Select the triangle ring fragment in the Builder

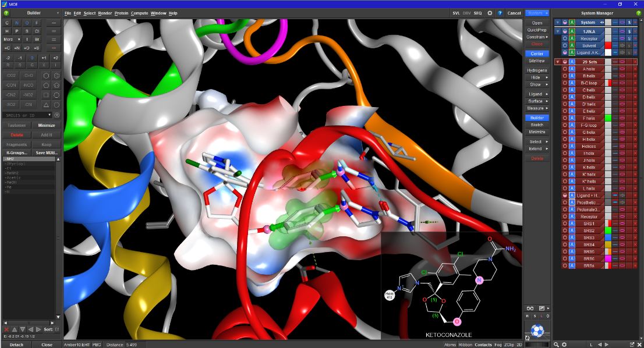pyautogui.click(x=46, y=105)
